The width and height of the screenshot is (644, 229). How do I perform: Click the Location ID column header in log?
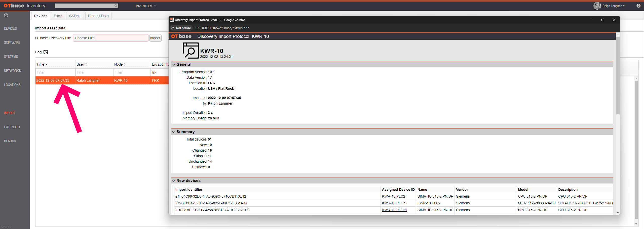coord(160,64)
